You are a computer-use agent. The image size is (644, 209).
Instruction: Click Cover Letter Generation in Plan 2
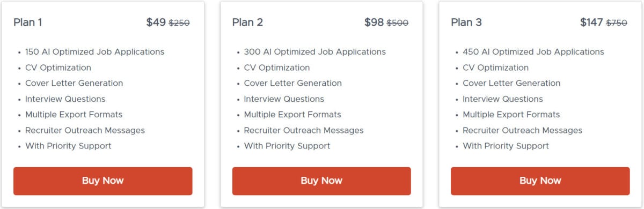point(293,83)
